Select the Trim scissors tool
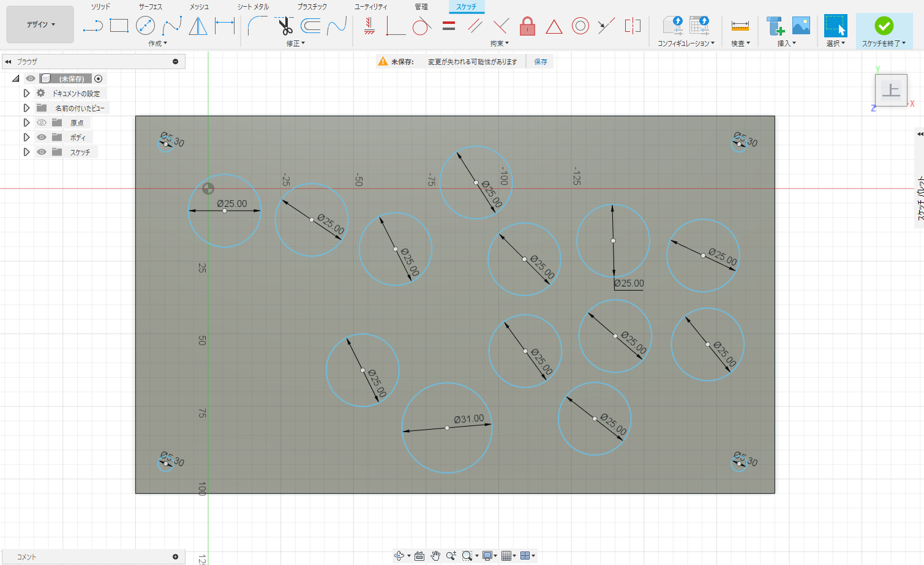 (285, 26)
